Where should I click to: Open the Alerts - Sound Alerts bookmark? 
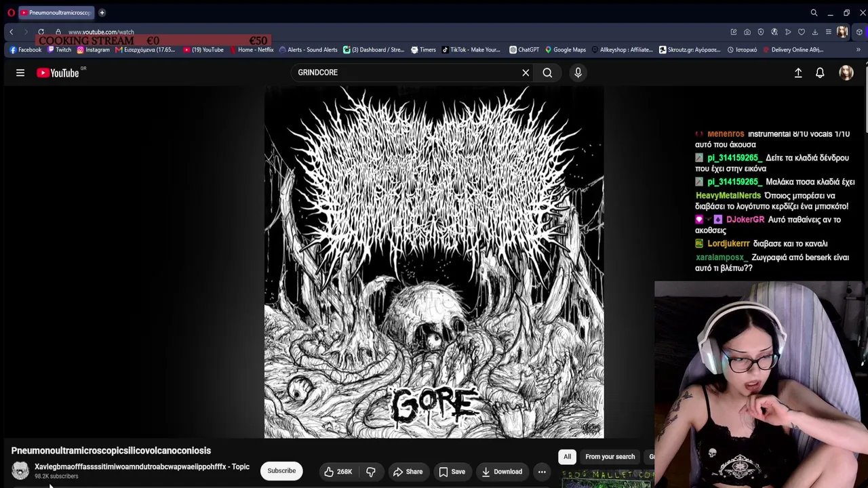pos(308,49)
